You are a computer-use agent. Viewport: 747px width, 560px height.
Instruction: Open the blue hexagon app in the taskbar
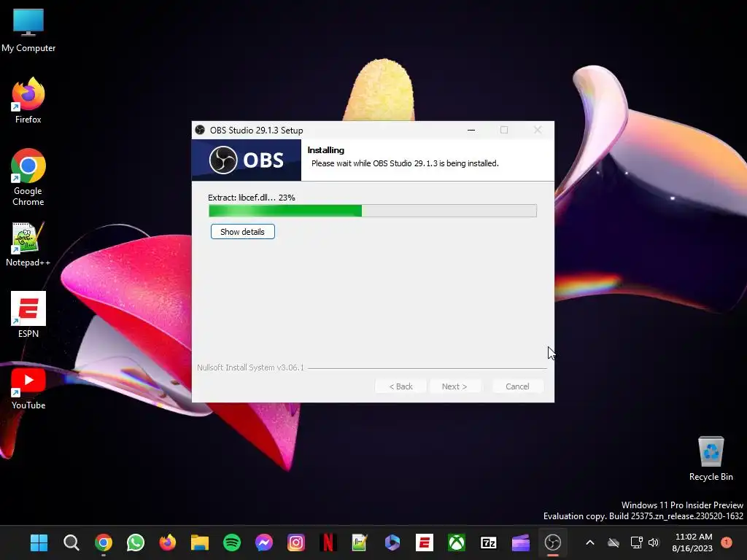(392, 542)
